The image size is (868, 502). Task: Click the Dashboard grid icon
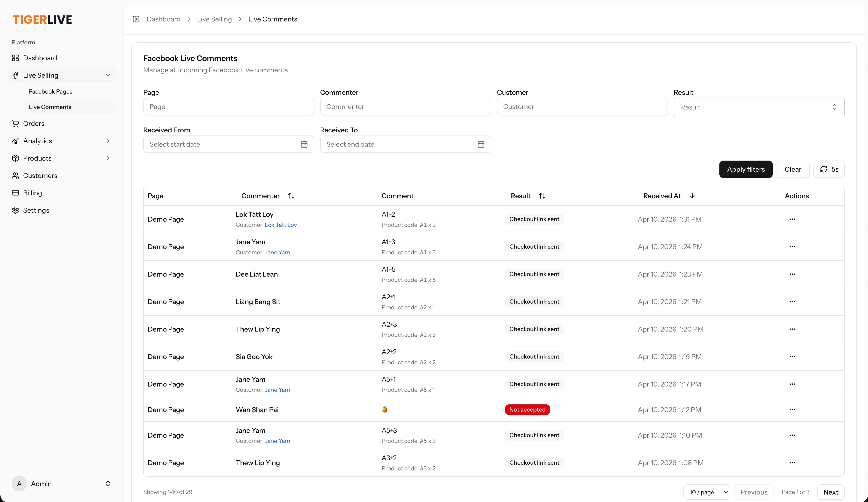click(x=15, y=58)
